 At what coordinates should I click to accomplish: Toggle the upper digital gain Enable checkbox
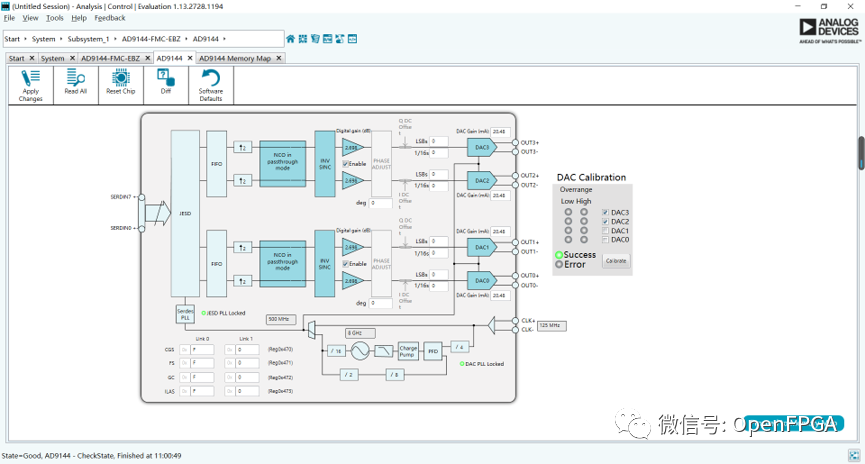(x=346, y=163)
